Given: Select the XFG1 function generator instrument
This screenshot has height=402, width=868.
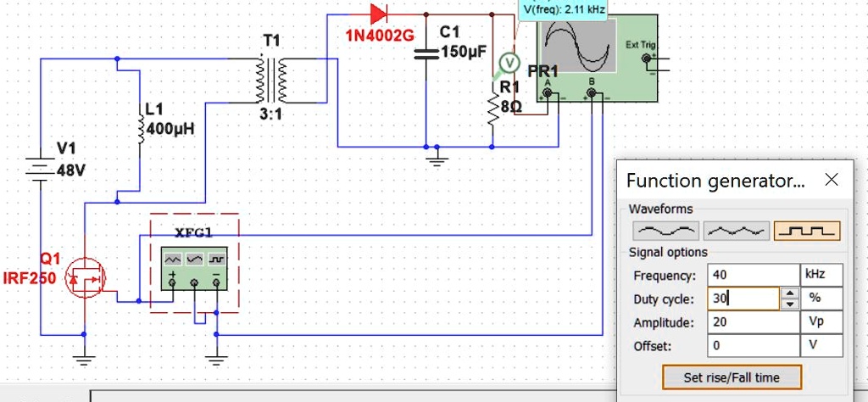Looking at the screenshot, I should click(x=194, y=269).
